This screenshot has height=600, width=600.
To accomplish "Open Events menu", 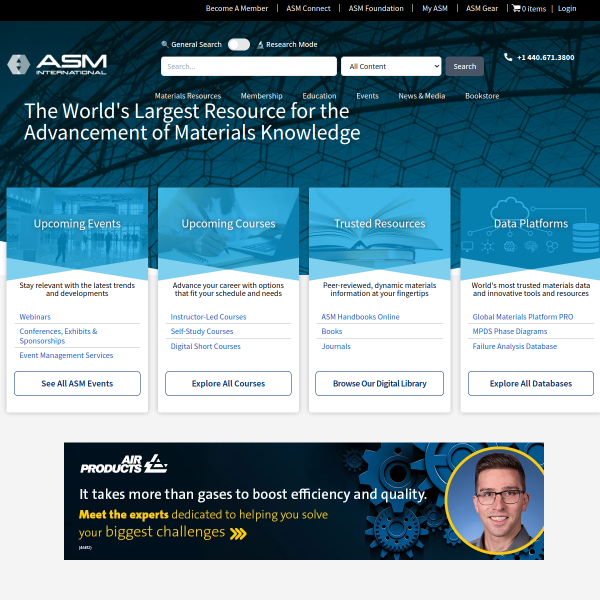I will pos(367,96).
